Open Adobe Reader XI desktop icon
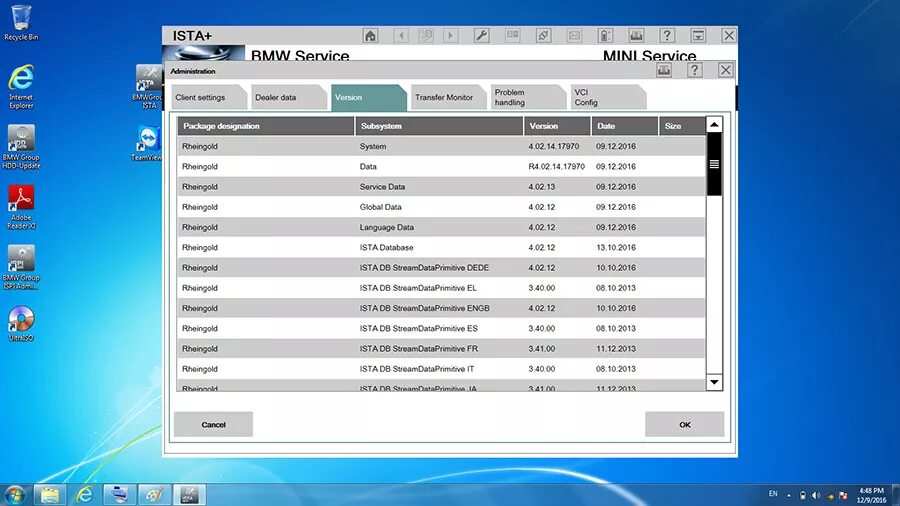The width and height of the screenshot is (900, 506). coord(21,207)
